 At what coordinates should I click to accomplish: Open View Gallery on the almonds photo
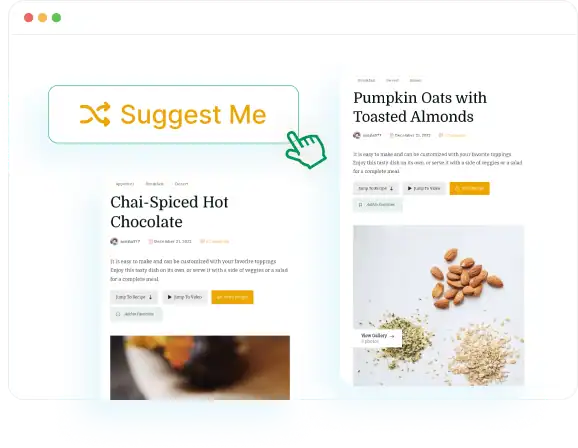(377, 338)
